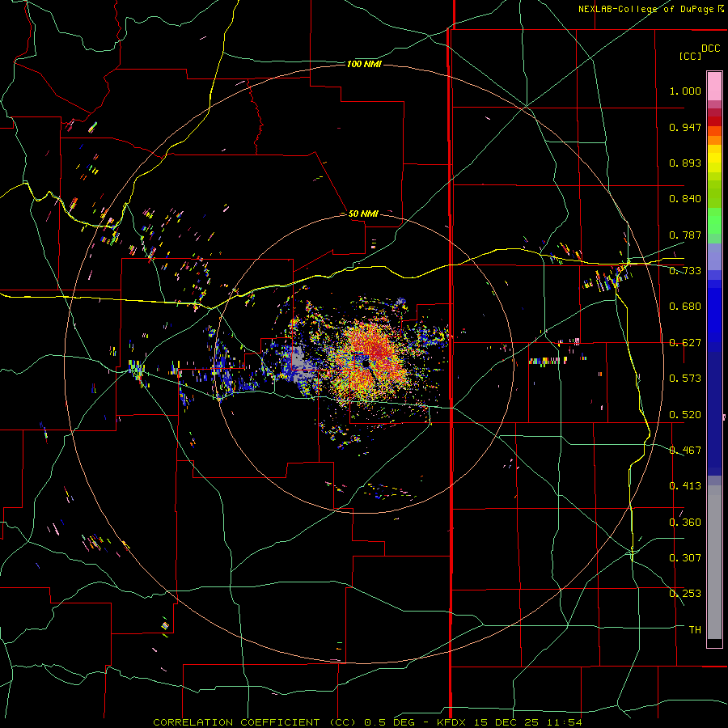728x728 pixels.
Task: Click the DCC product label above scale
Action: pyautogui.click(x=711, y=49)
